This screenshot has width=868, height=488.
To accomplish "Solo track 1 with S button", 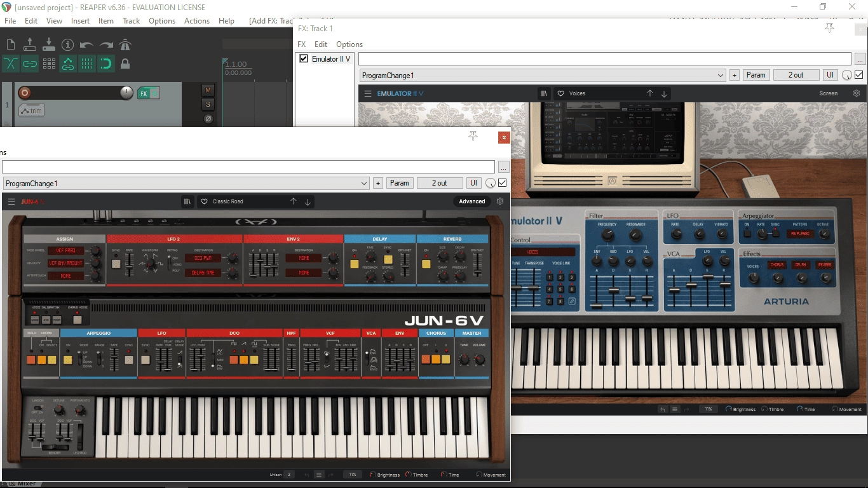I will click(208, 104).
